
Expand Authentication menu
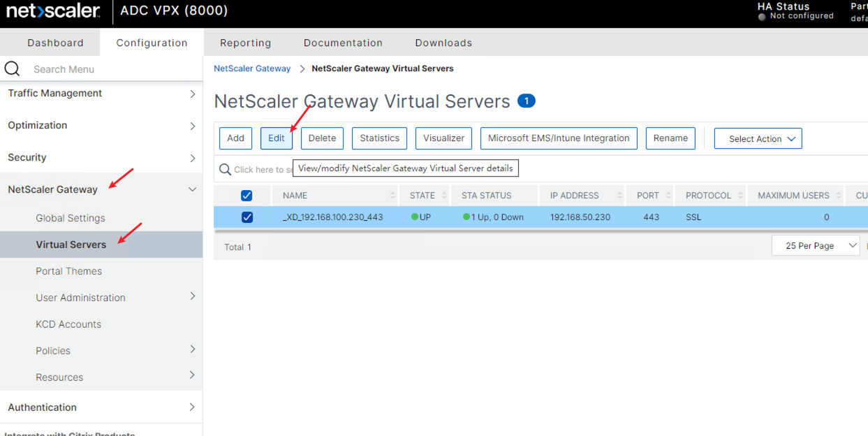click(193, 407)
